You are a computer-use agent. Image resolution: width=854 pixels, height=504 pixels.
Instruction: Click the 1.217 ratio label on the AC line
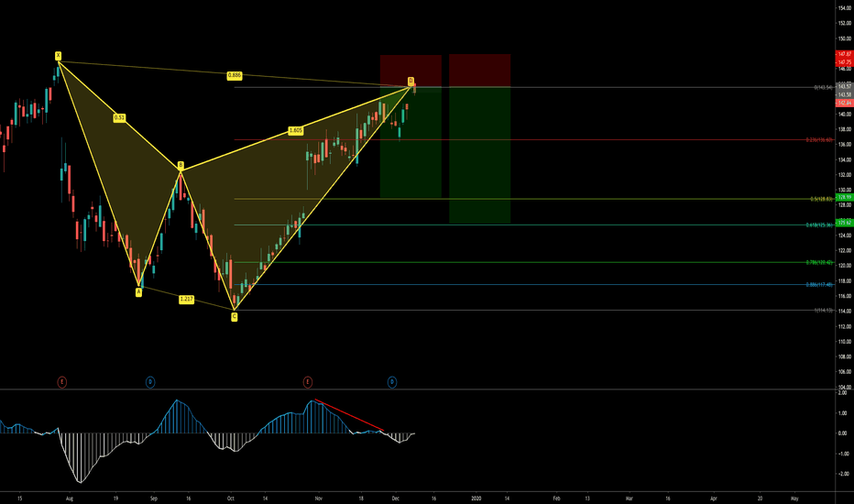(x=186, y=299)
